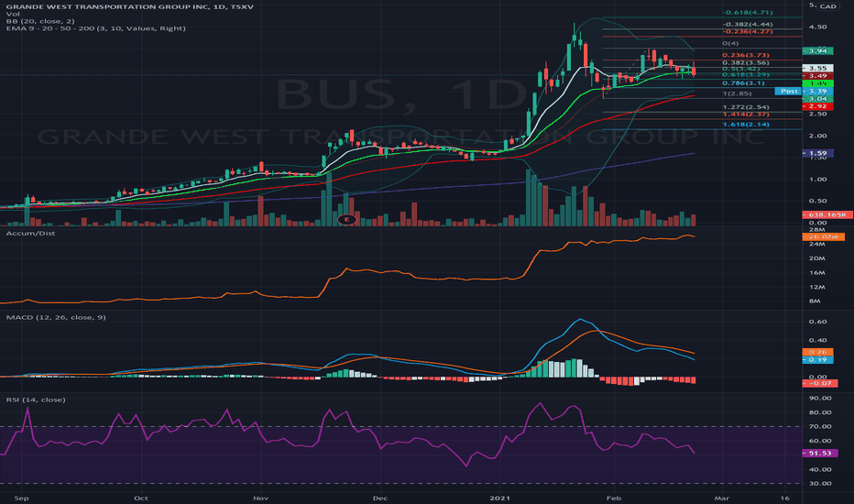Click the red 2.92 EMA price label
The image size is (854, 504).
[817, 107]
